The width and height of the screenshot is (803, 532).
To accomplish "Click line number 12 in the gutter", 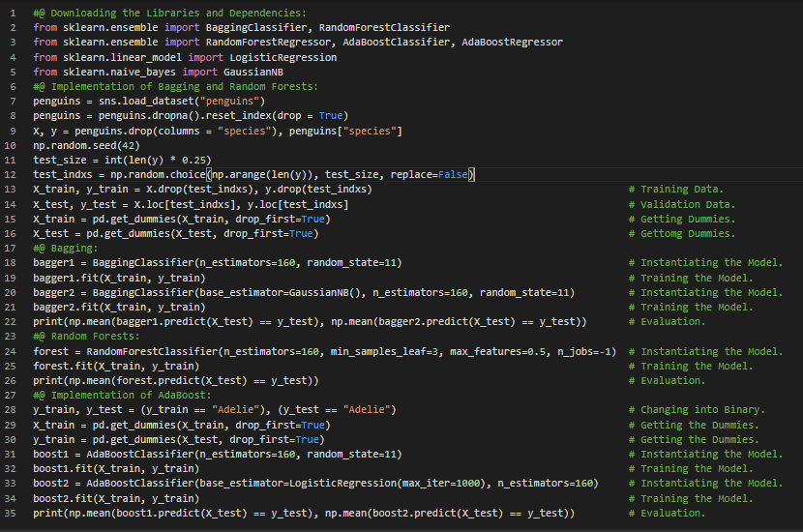I will 13,175.
